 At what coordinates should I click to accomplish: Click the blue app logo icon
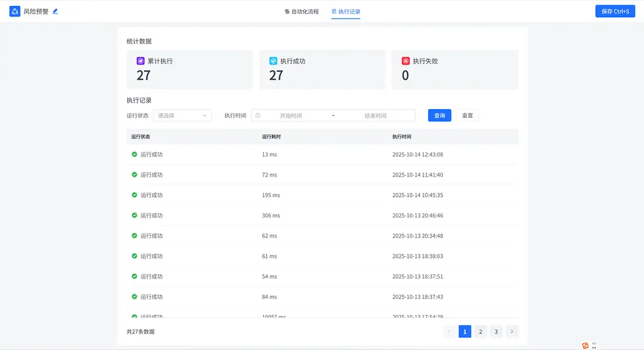(15, 12)
